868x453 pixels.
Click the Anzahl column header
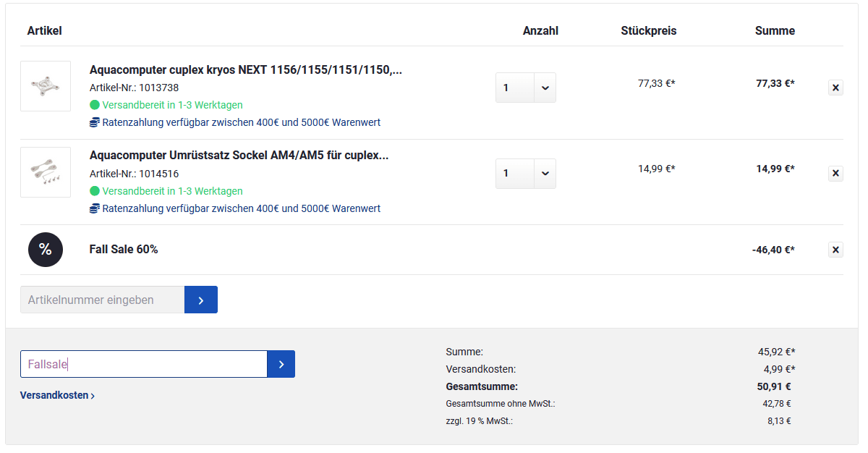click(541, 30)
